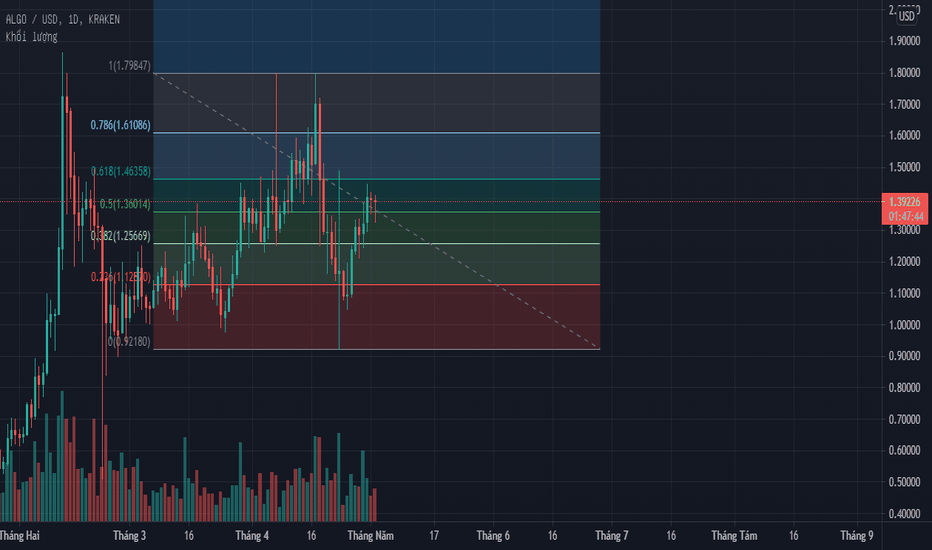This screenshot has height=550, width=932.
Task: Click the USD currency button on price axis
Action: point(906,16)
